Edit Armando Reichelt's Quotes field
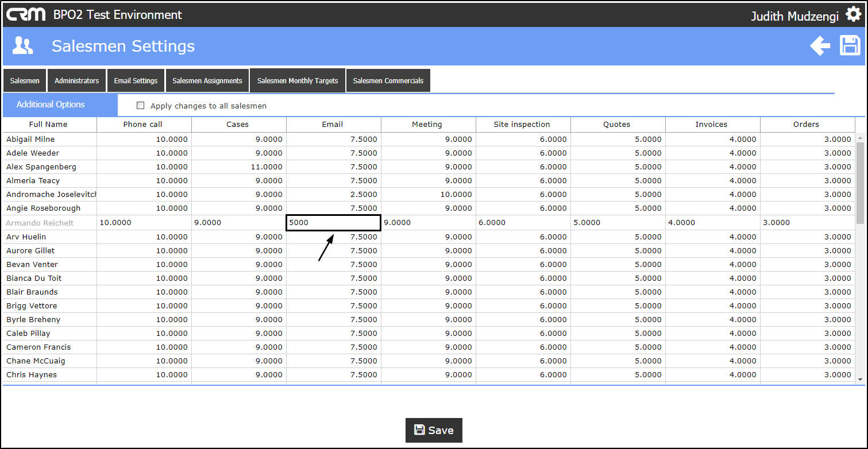The image size is (868, 449). tap(618, 223)
